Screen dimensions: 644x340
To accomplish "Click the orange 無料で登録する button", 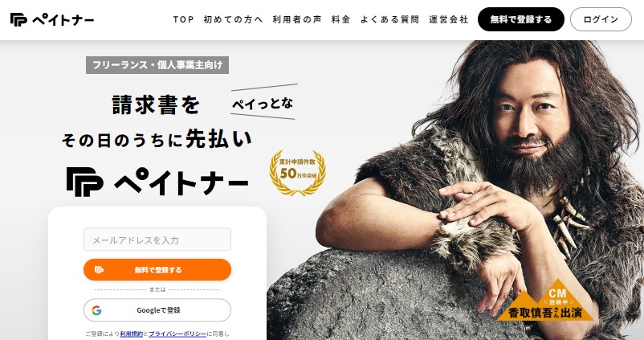I will pyautogui.click(x=157, y=270).
